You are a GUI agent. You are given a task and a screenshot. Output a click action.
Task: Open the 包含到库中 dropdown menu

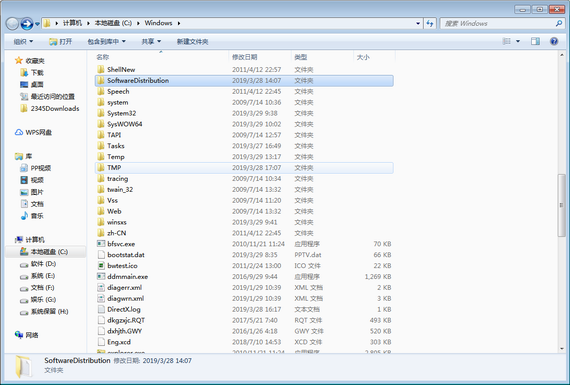pyautogui.click(x=107, y=42)
